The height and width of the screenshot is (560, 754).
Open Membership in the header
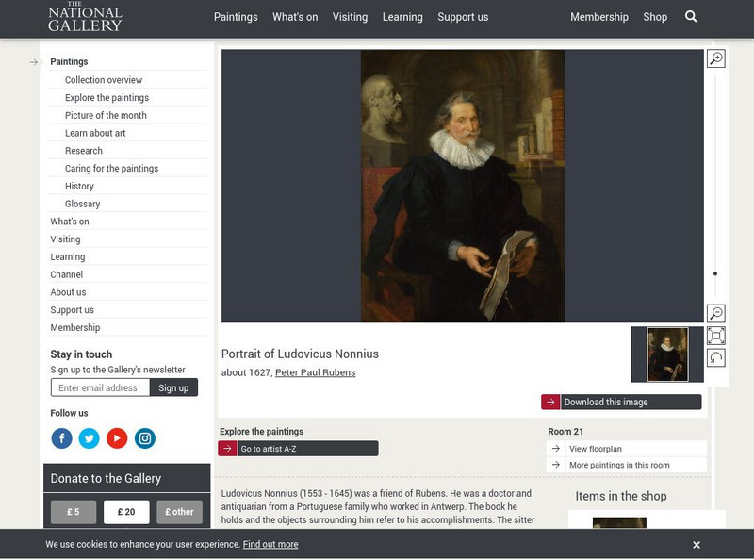[599, 17]
